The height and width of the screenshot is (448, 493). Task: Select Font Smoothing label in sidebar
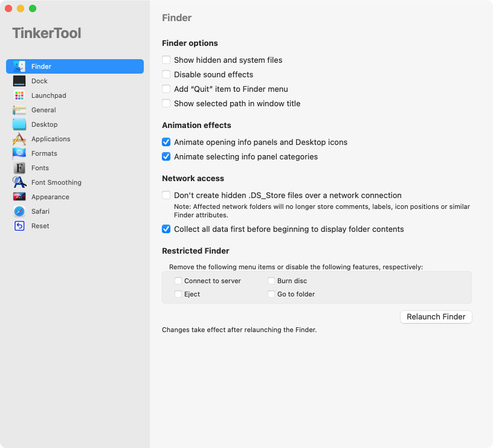coord(56,182)
